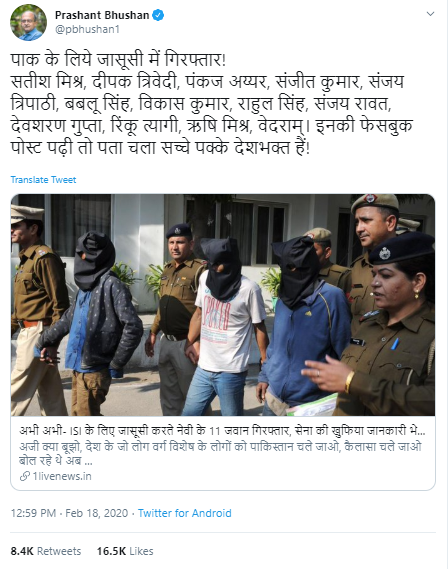The image size is (448, 569).
Task: Open the card headline about ISI spying
Action: pos(222,431)
